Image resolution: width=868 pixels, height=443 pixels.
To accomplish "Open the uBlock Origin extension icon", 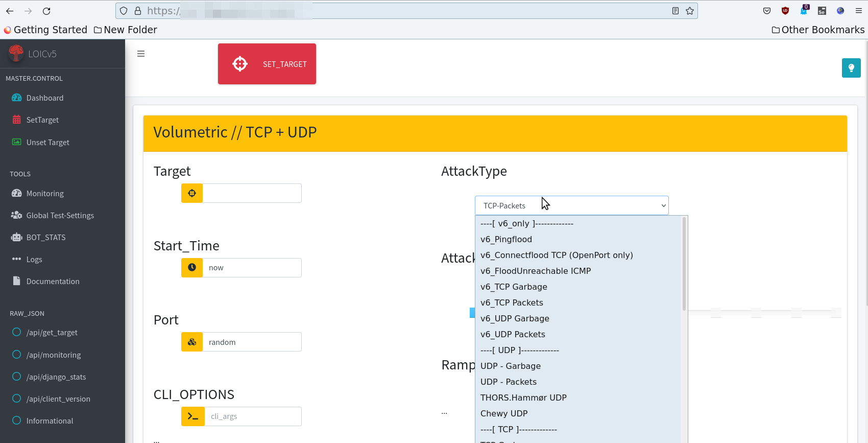I will 785,11.
